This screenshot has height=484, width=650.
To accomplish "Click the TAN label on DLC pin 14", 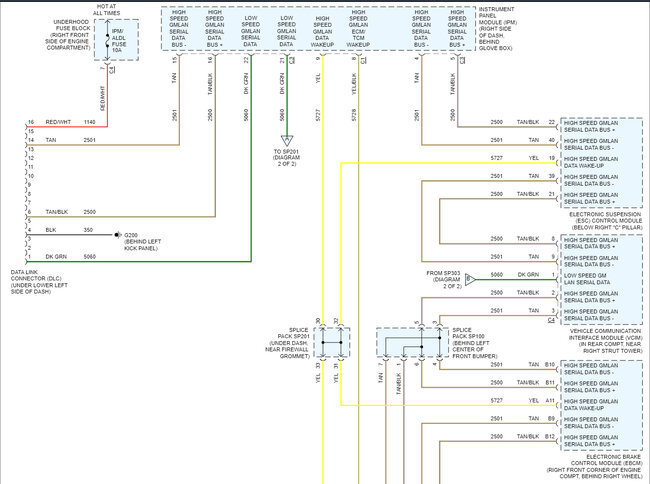I will 51,140.
